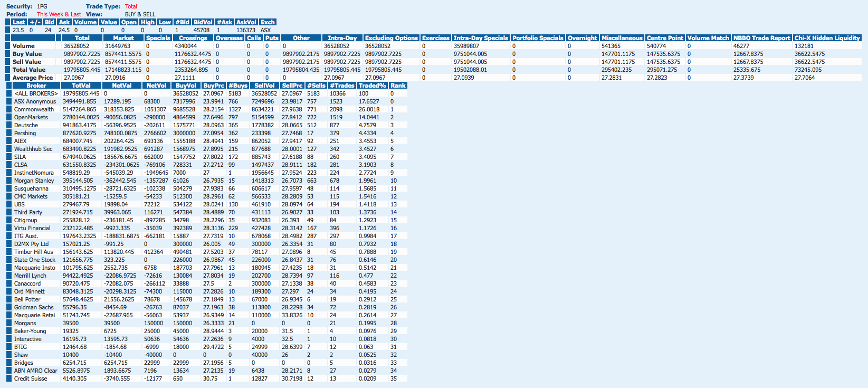
Task: Click the Sell Value row label
Action: click(x=27, y=62)
